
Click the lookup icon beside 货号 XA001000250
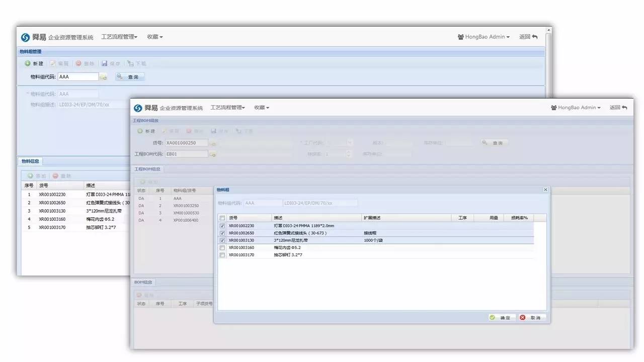[212, 143]
